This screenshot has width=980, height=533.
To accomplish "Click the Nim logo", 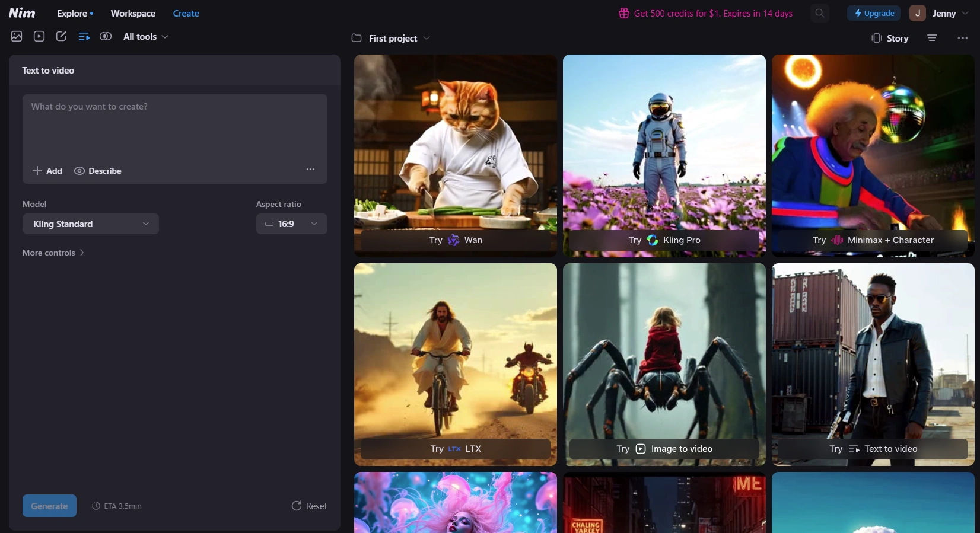I will coord(22,13).
